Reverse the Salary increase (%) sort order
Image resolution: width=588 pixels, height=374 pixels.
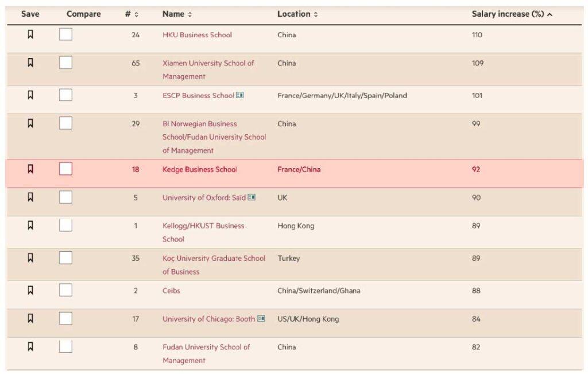(x=512, y=14)
